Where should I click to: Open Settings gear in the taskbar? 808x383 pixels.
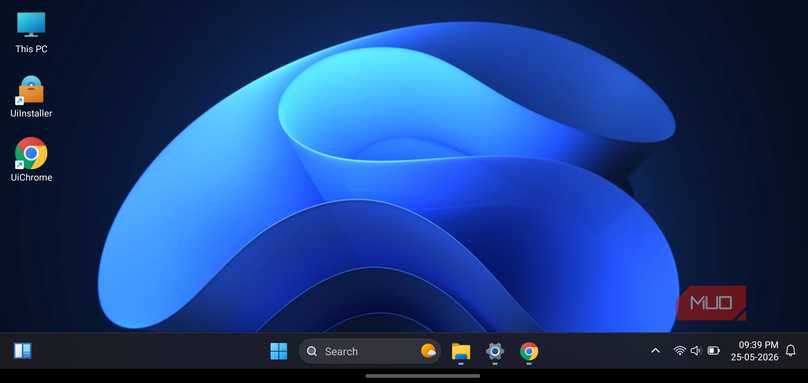coord(495,351)
